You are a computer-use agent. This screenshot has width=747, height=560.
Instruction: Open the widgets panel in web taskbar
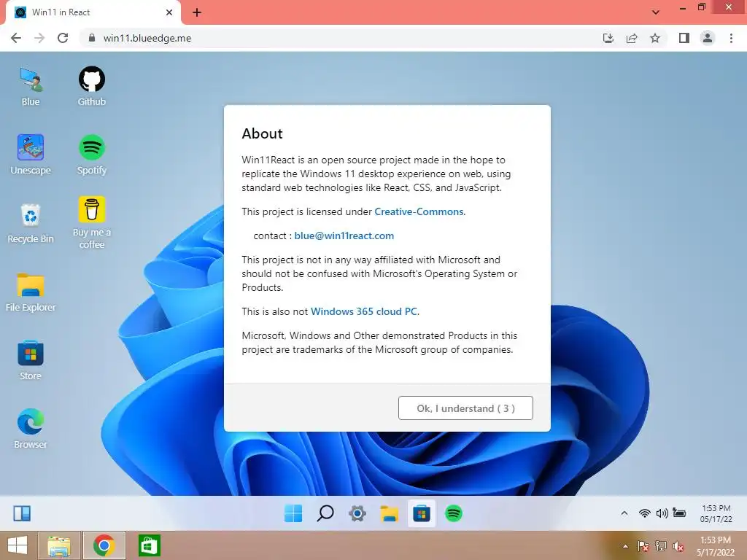(22, 513)
